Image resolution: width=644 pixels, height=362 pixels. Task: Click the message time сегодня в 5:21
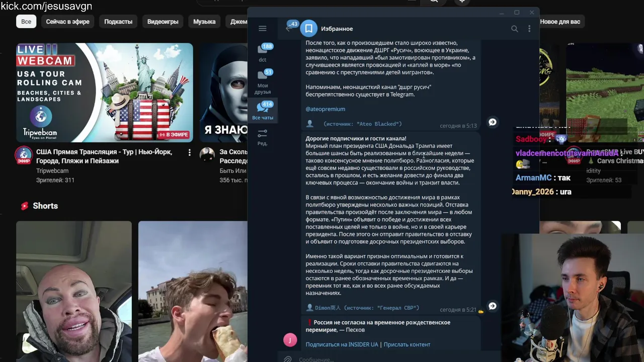(458, 310)
